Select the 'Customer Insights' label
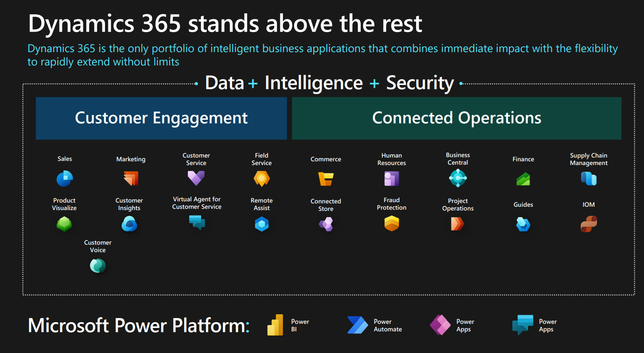Viewport: 644px width, 353px height. click(x=129, y=204)
